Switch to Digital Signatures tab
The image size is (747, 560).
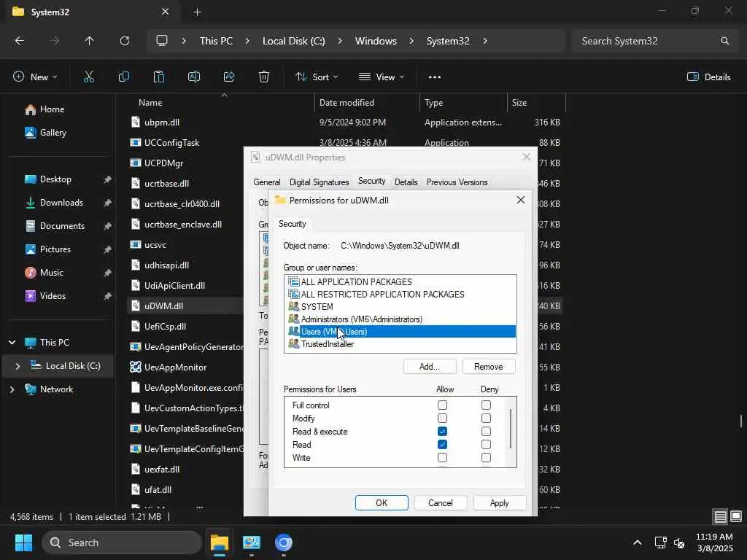pyautogui.click(x=320, y=182)
